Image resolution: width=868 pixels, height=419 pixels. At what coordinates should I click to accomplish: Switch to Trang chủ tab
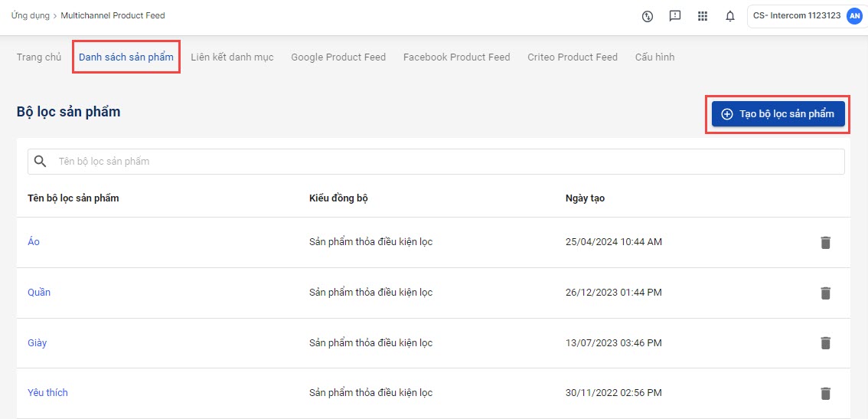click(39, 57)
